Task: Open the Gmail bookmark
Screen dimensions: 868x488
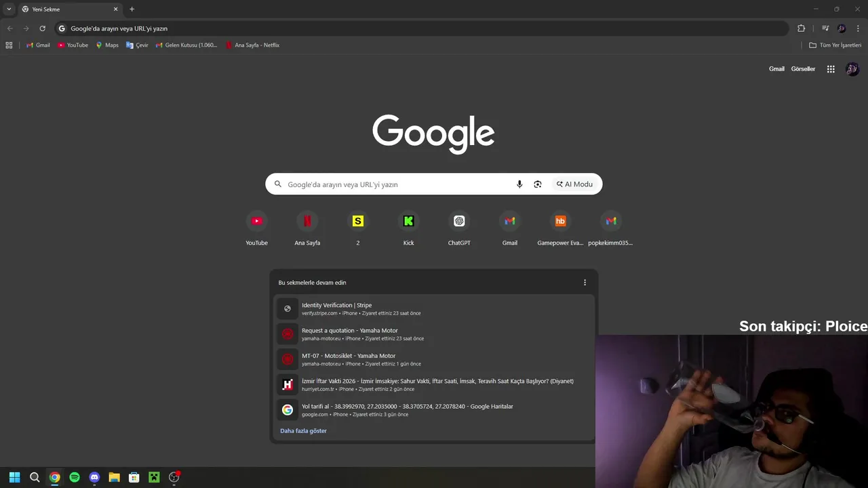Action: pos(38,45)
